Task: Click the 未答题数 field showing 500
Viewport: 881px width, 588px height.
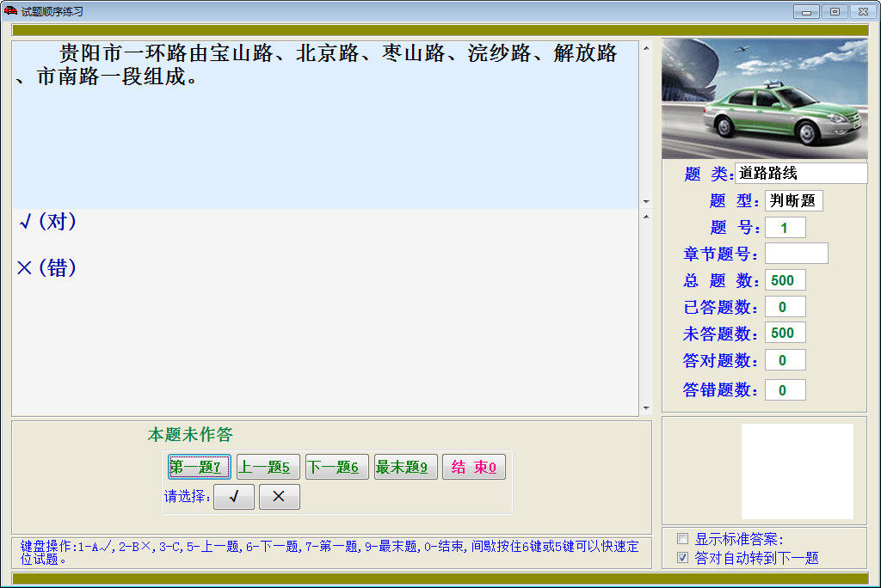Action: [x=785, y=333]
